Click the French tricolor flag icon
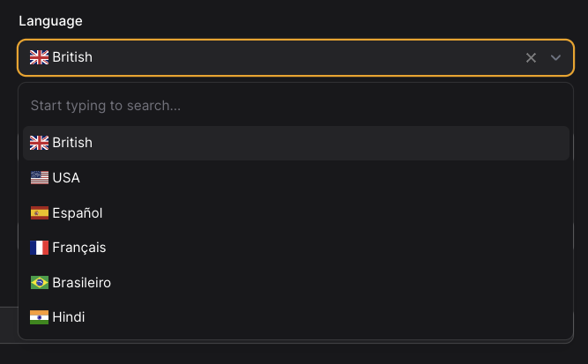Image resolution: width=588 pixels, height=364 pixels. click(x=40, y=248)
